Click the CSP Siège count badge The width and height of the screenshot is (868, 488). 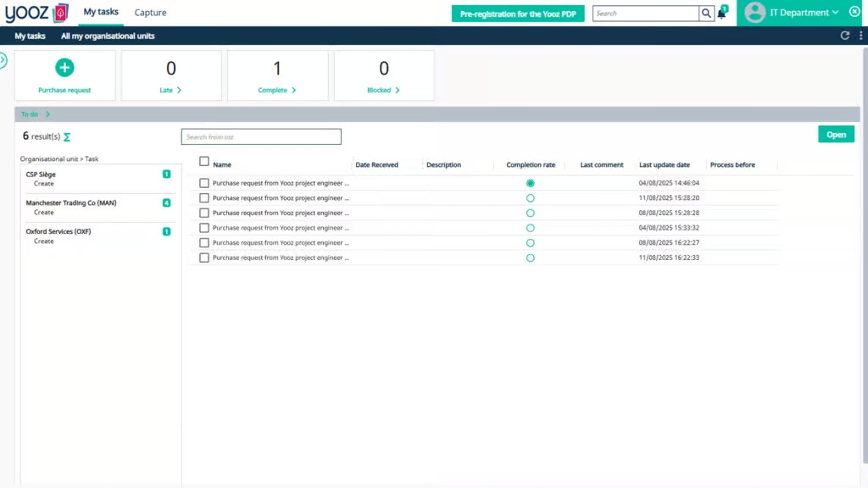point(166,175)
